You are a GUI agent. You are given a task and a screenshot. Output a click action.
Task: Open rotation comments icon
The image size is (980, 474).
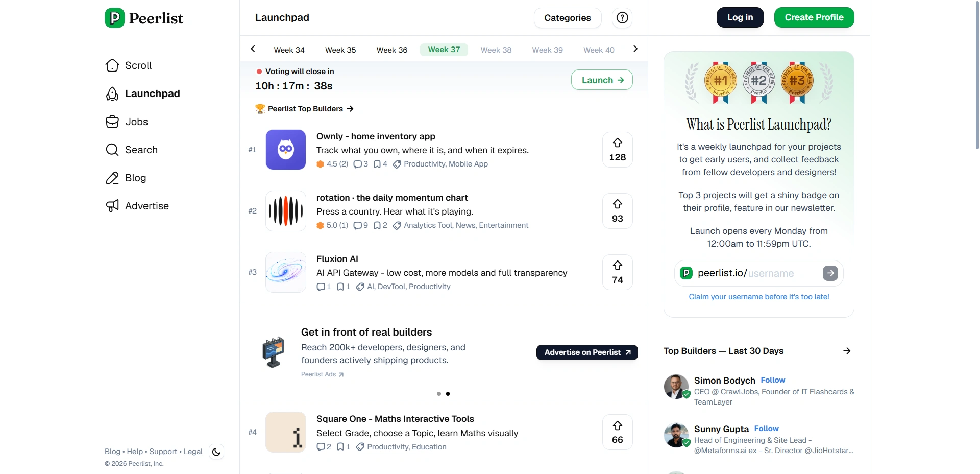[358, 225]
